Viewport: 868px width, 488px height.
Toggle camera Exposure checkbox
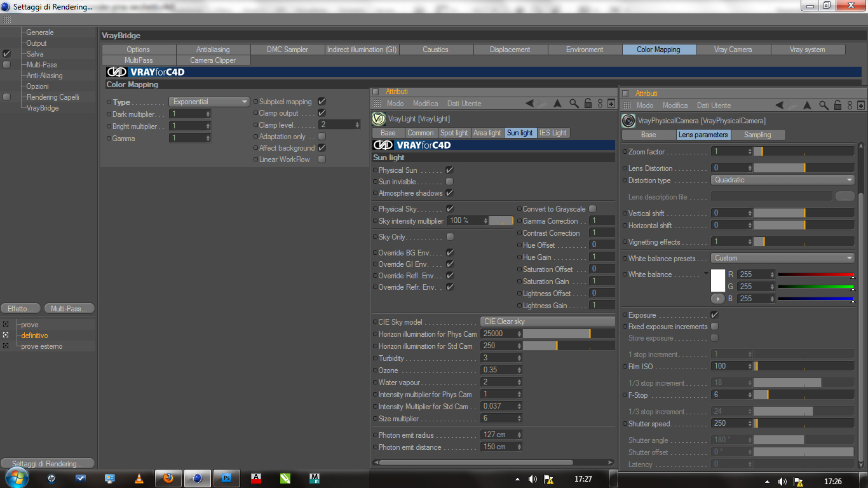pyautogui.click(x=715, y=315)
